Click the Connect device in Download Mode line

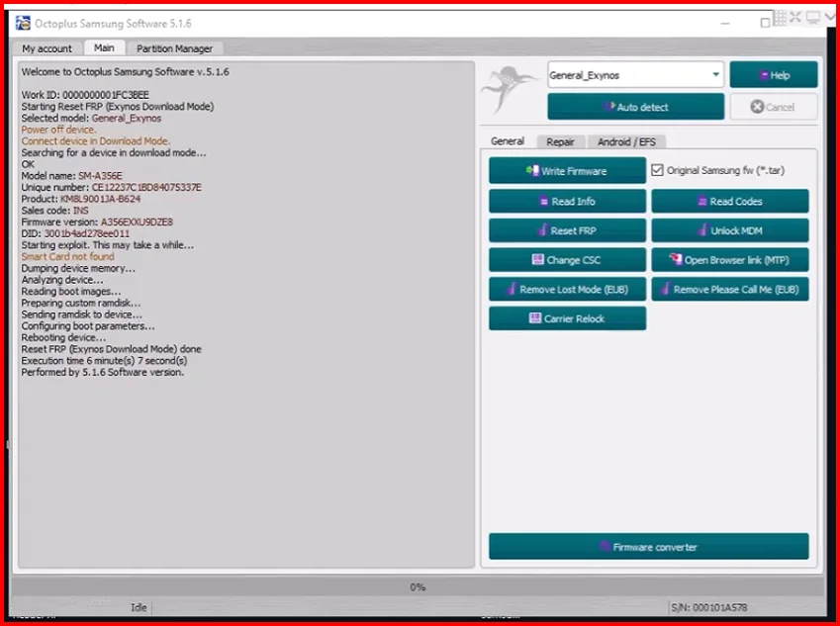[x=96, y=140]
